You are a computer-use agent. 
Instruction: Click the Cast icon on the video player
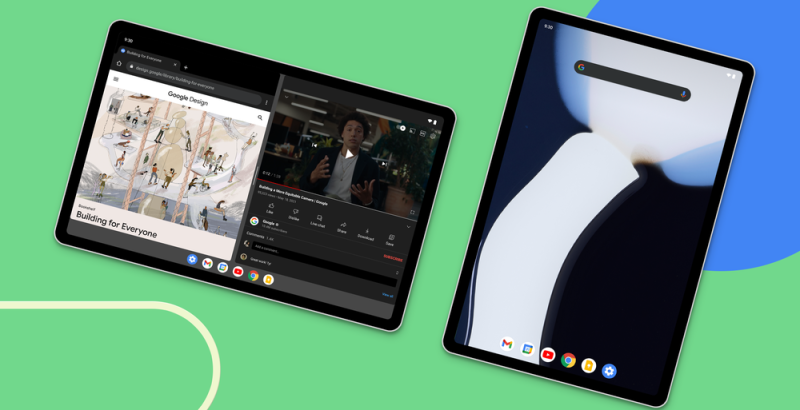pyautogui.click(x=412, y=131)
